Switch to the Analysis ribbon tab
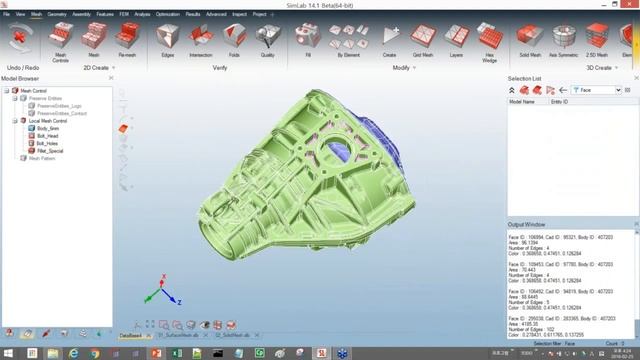This screenshot has width=640, height=360. [x=142, y=14]
